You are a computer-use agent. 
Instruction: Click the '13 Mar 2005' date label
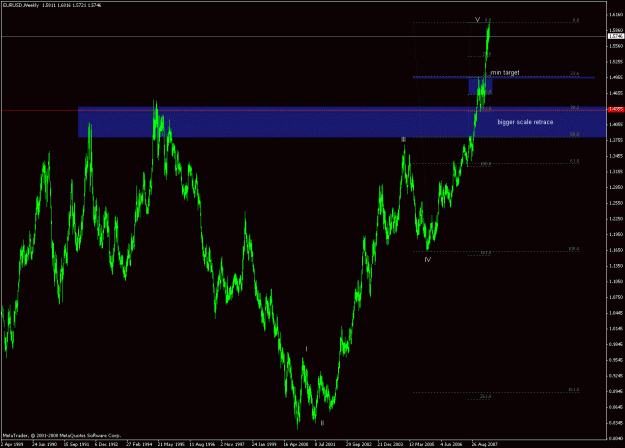pos(422,444)
